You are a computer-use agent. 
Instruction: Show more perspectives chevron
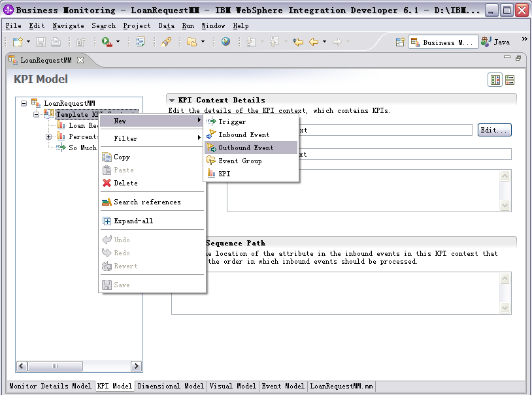tap(525, 39)
